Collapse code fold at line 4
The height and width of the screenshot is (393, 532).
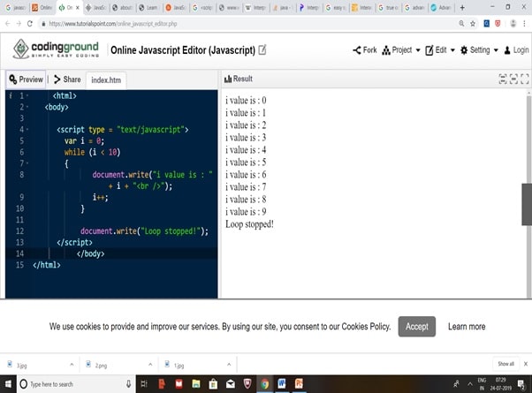coord(27,130)
